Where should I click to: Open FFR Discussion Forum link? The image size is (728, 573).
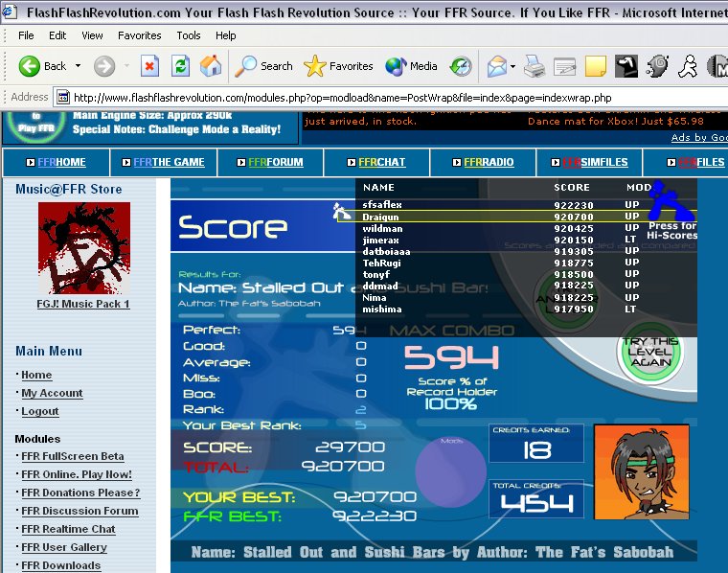click(x=80, y=511)
